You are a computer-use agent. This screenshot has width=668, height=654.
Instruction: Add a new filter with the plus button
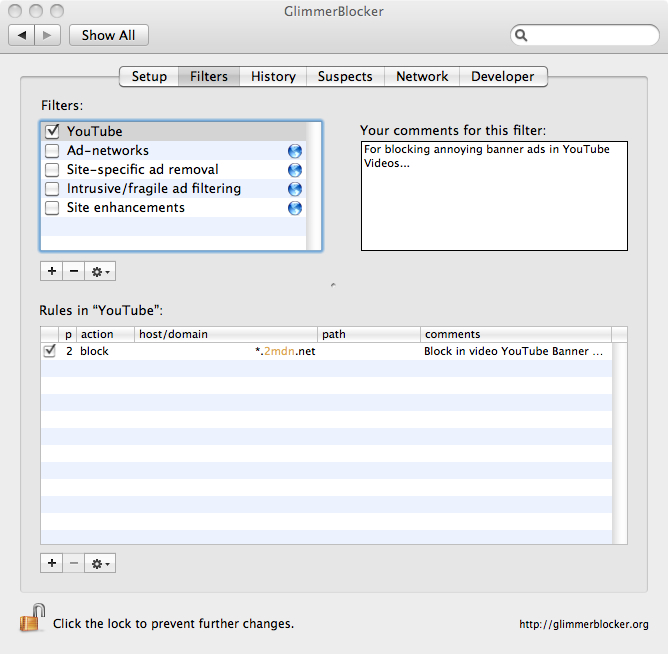pos(52,271)
